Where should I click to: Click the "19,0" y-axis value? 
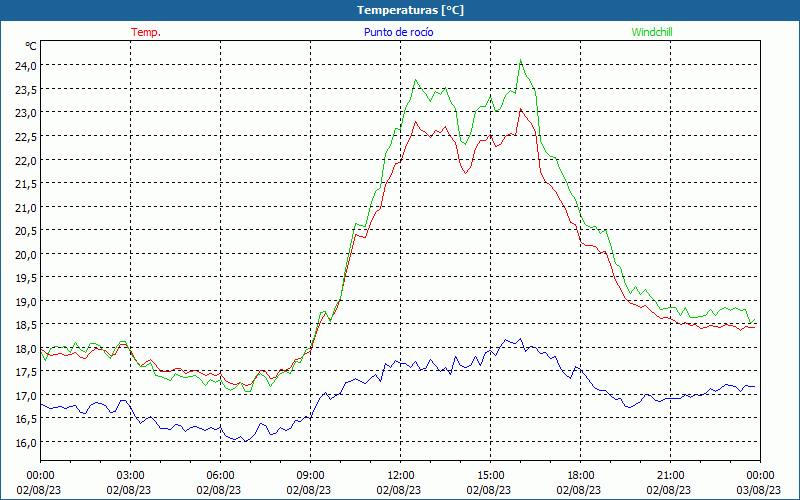coord(26,302)
